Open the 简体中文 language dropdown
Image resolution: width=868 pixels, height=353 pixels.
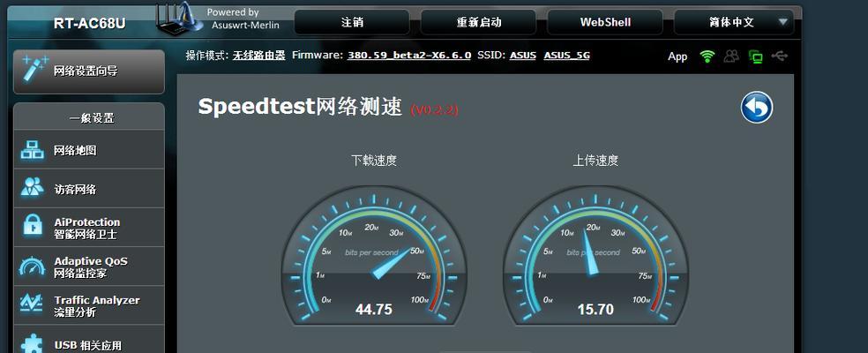click(x=734, y=22)
